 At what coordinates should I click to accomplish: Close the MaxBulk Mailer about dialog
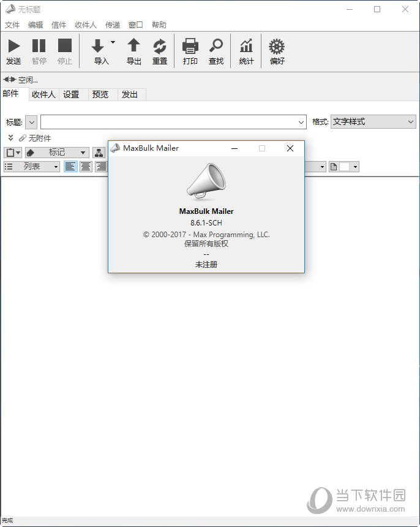click(x=290, y=148)
